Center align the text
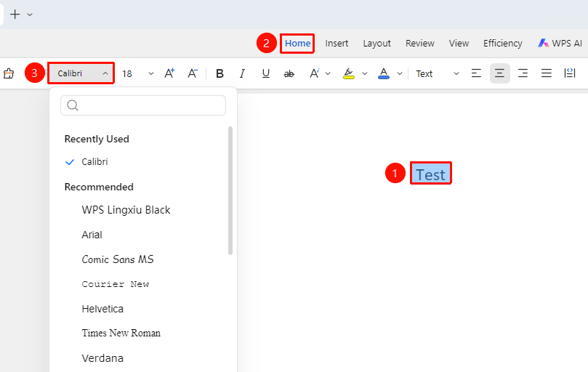 coord(499,73)
